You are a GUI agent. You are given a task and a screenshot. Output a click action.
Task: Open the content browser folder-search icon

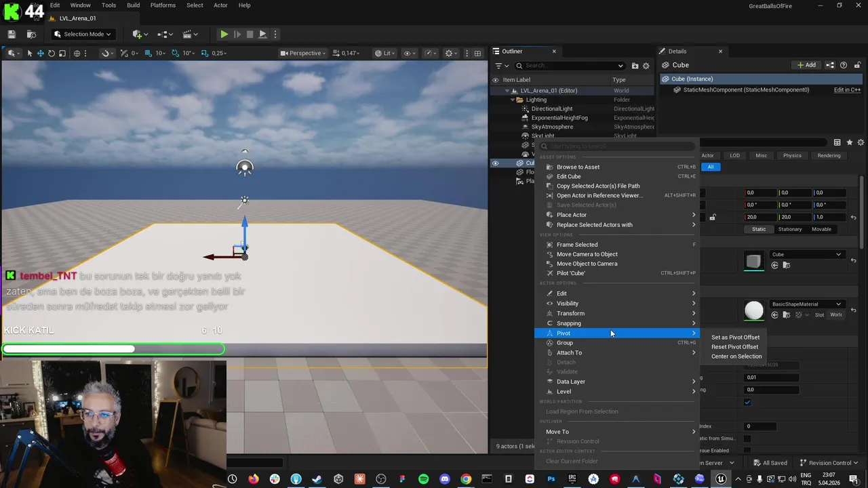coord(31,34)
